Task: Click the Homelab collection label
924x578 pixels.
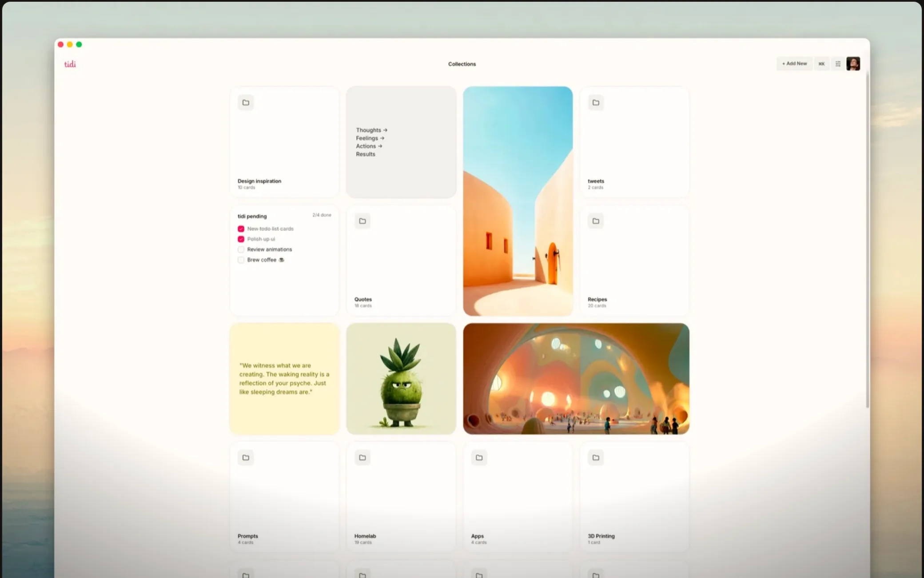Action: tap(365, 536)
